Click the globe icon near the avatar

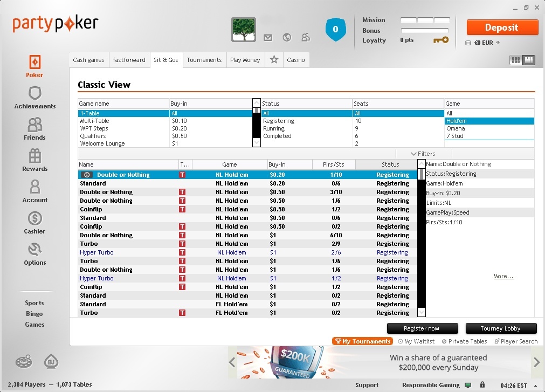coord(287,38)
